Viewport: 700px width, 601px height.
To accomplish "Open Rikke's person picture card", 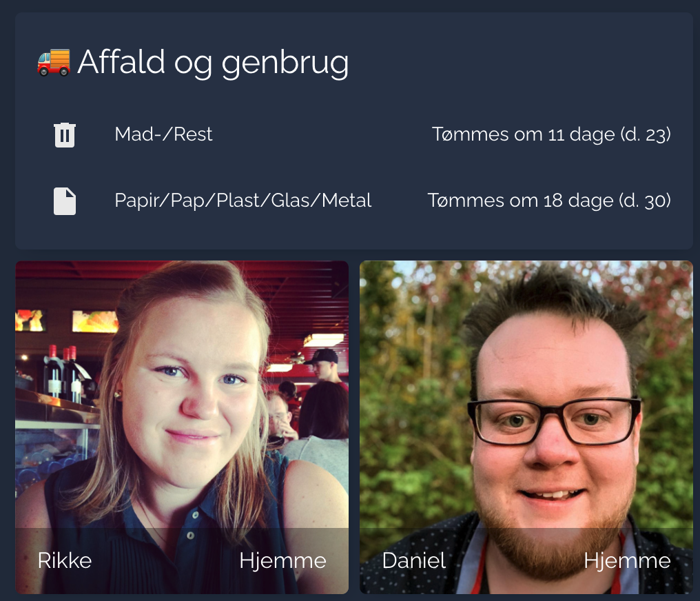I will [x=182, y=427].
